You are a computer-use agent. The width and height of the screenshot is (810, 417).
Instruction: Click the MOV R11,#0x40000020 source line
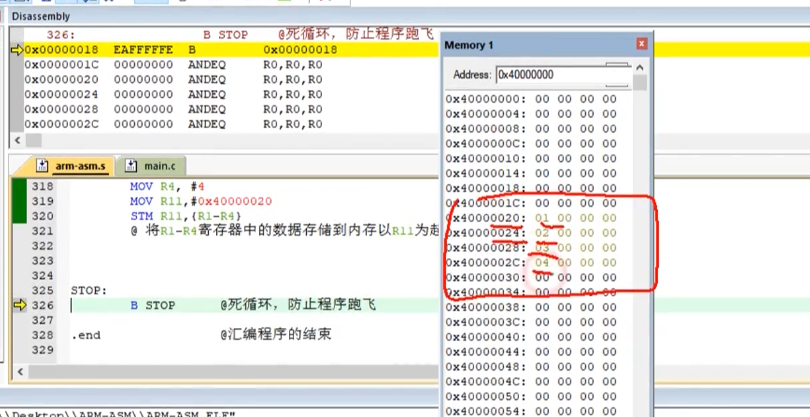[x=201, y=202]
